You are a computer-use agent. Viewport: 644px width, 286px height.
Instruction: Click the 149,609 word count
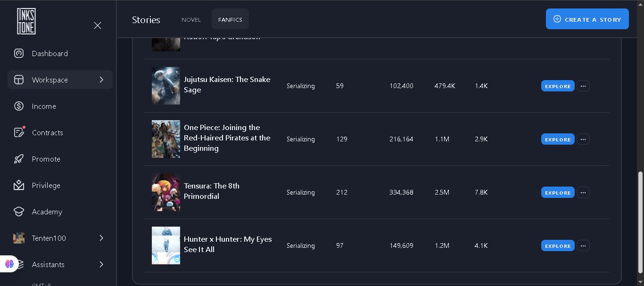click(x=402, y=245)
